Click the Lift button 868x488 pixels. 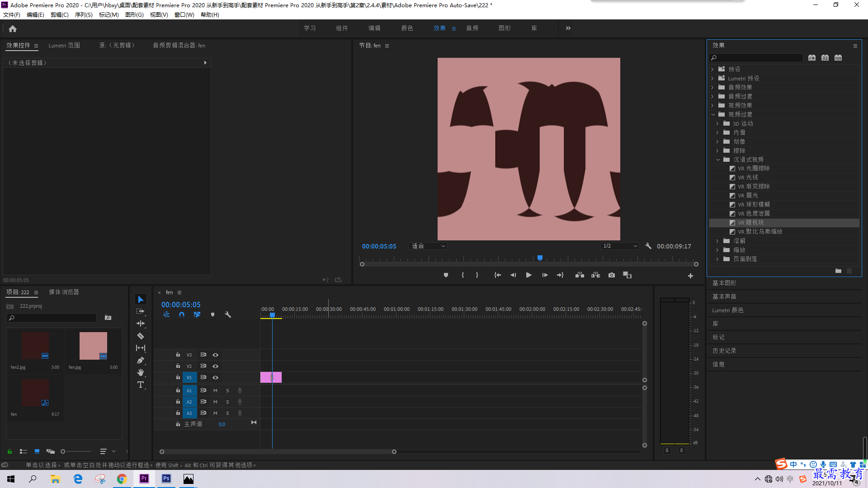click(580, 275)
